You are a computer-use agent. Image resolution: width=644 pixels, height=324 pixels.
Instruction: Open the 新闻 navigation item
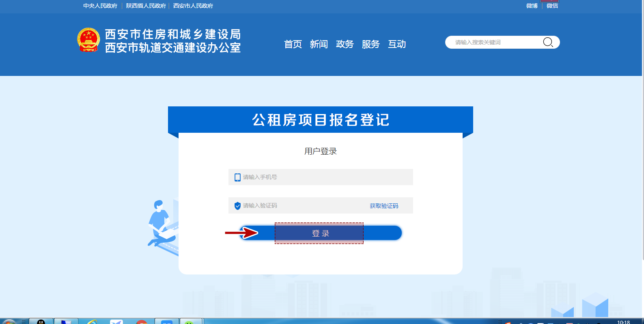pyautogui.click(x=319, y=44)
